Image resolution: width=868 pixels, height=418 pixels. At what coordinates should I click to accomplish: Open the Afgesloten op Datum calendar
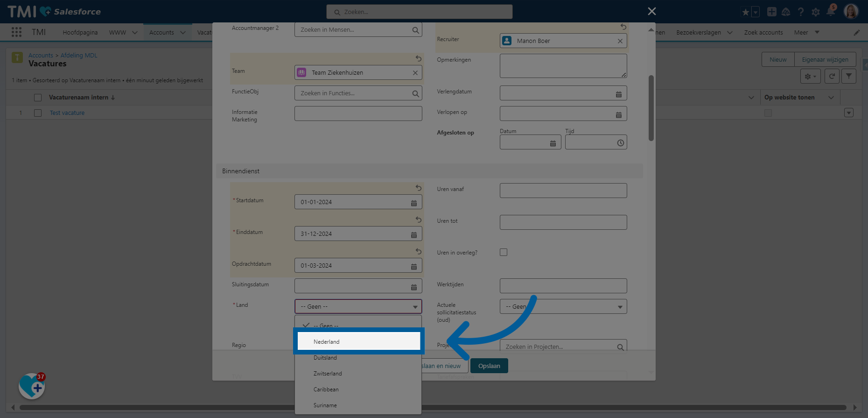(553, 143)
